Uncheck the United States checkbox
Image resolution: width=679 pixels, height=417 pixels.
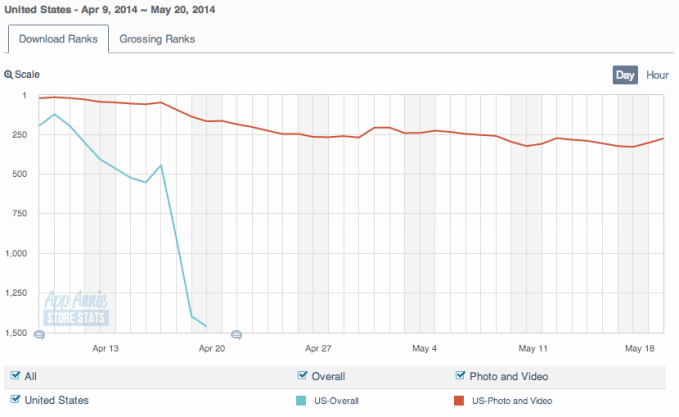pos(15,400)
